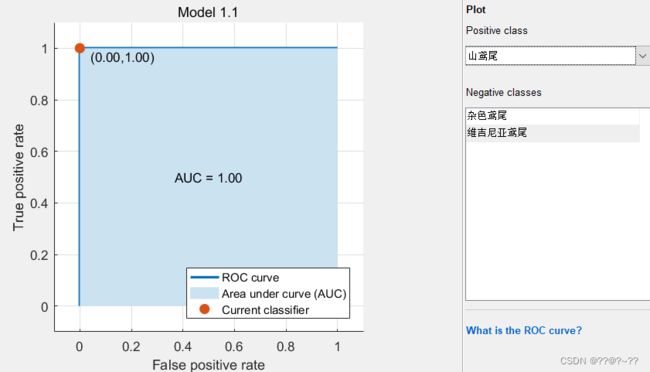Click the blue ROC curve legend line
The image size is (650, 372).
pyautogui.click(x=204, y=277)
